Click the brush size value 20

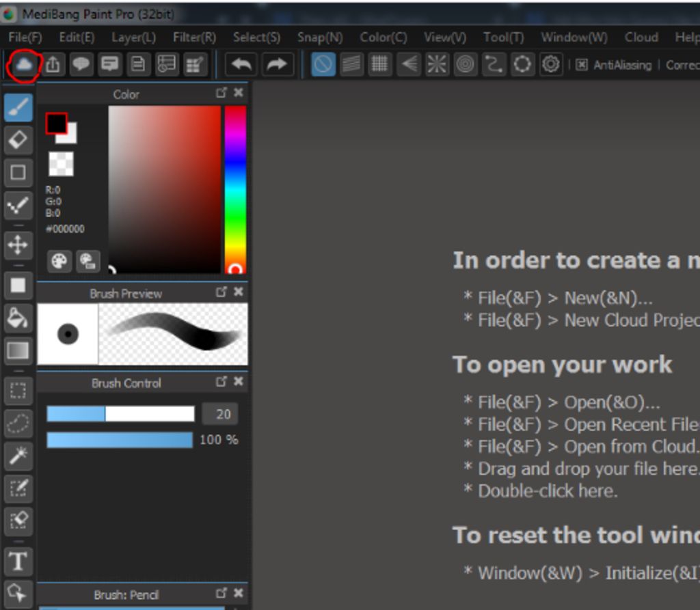(x=219, y=414)
